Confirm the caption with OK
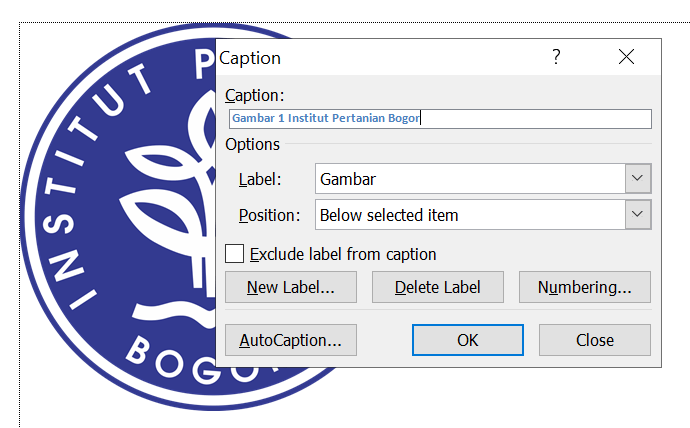This screenshot has height=428, width=690. 468,340
